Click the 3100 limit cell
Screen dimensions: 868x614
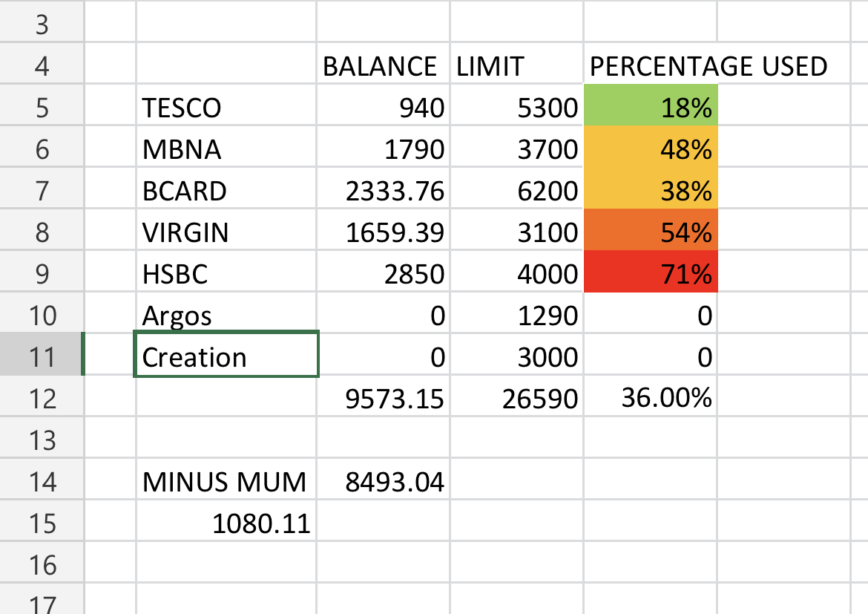point(517,230)
